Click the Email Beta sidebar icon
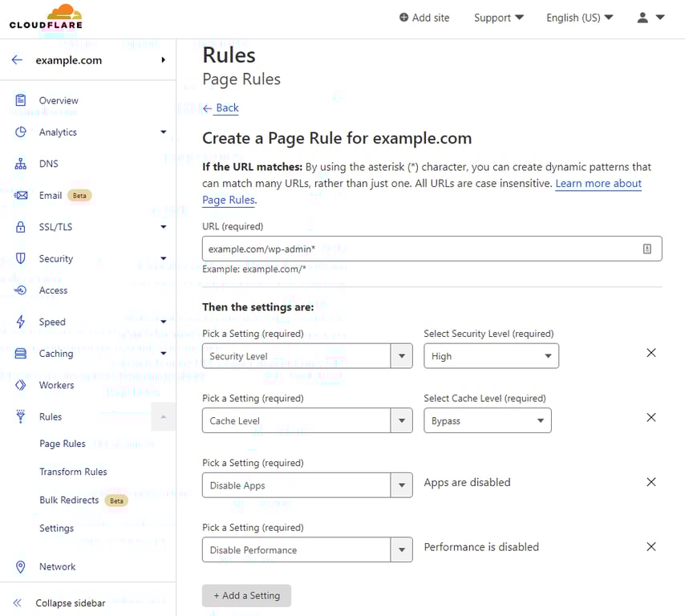The height and width of the screenshot is (616, 685). click(x=22, y=195)
